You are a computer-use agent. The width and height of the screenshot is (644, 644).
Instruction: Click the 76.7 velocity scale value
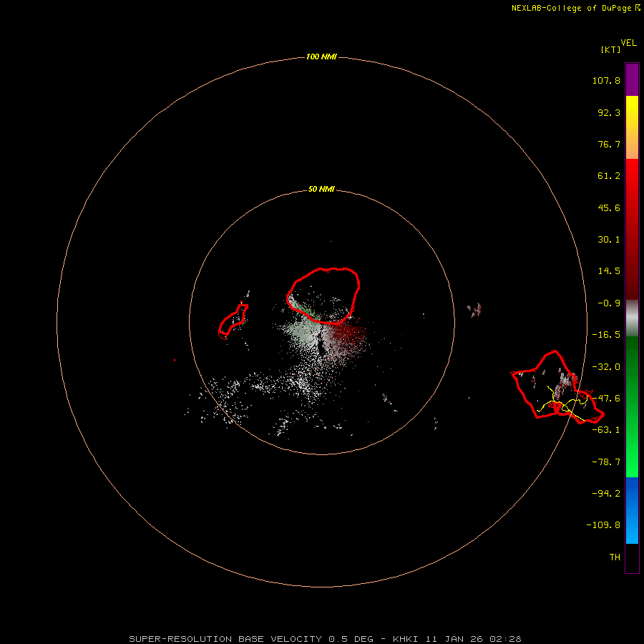click(609, 144)
